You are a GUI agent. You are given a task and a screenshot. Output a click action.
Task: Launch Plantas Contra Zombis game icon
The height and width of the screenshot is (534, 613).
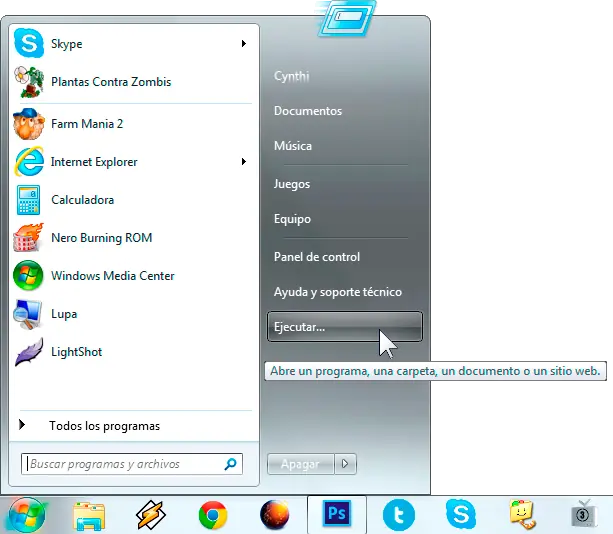[x=29, y=82]
